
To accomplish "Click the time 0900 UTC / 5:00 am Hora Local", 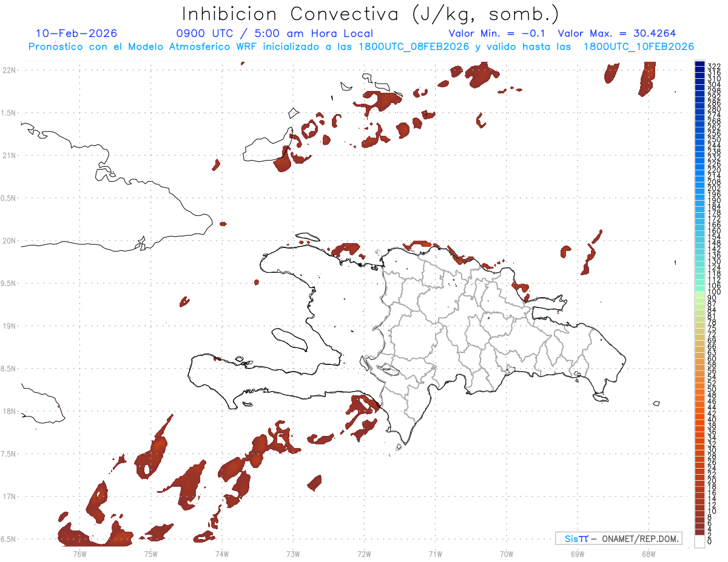I will pos(275,33).
